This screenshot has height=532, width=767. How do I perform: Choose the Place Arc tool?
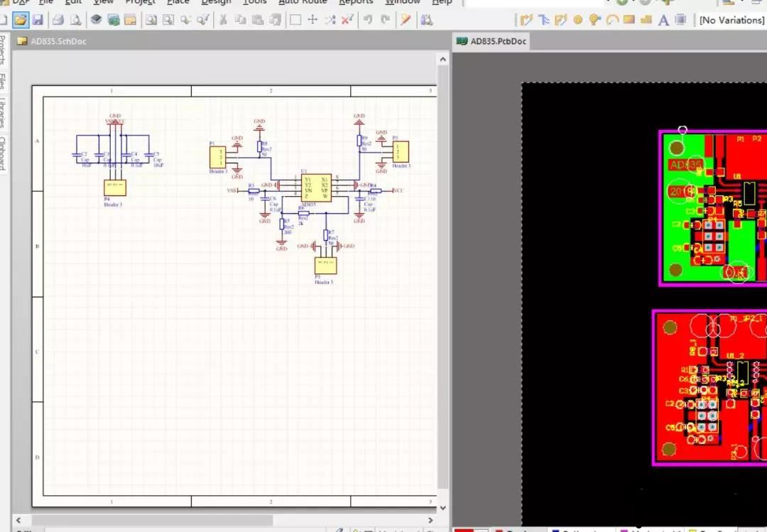(x=612, y=20)
